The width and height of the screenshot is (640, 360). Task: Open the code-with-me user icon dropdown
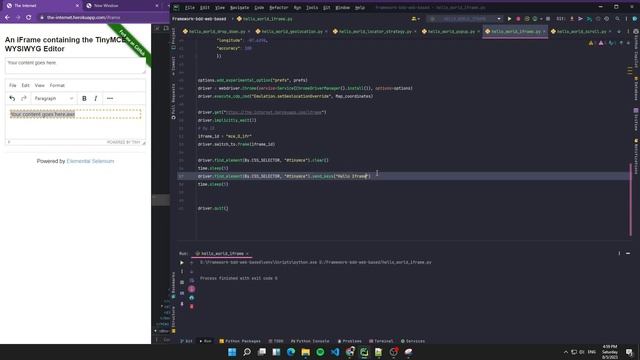click(x=416, y=19)
